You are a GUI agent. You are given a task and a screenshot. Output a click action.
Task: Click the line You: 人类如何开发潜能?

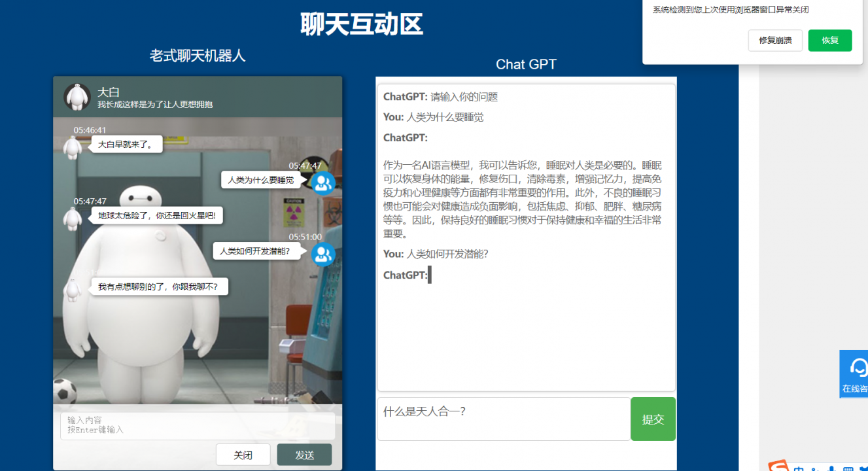pos(436,254)
